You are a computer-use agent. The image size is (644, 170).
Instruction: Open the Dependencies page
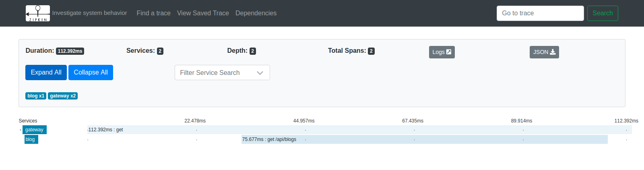pyautogui.click(x=256, y=13)
